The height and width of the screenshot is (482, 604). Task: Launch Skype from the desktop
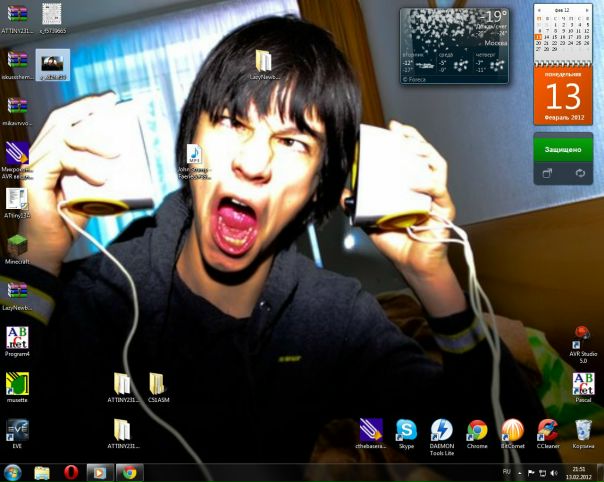pyautogui.click(x=406, y=430)
